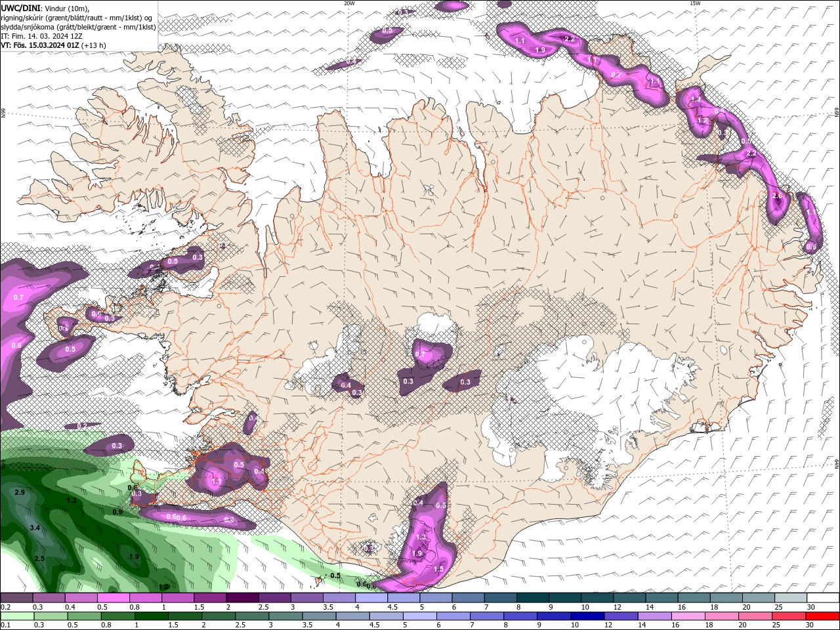Pick the deep blue 10–12 rain swatch

coord(588,616)
